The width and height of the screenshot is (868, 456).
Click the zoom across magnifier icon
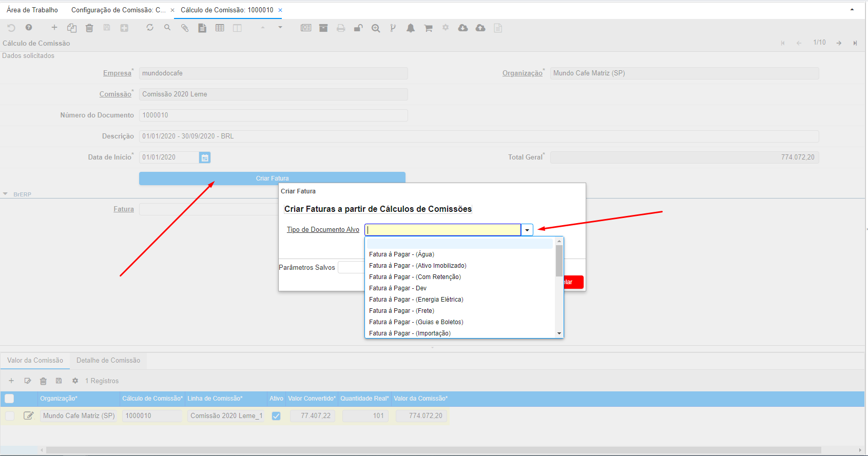[376, 28]
